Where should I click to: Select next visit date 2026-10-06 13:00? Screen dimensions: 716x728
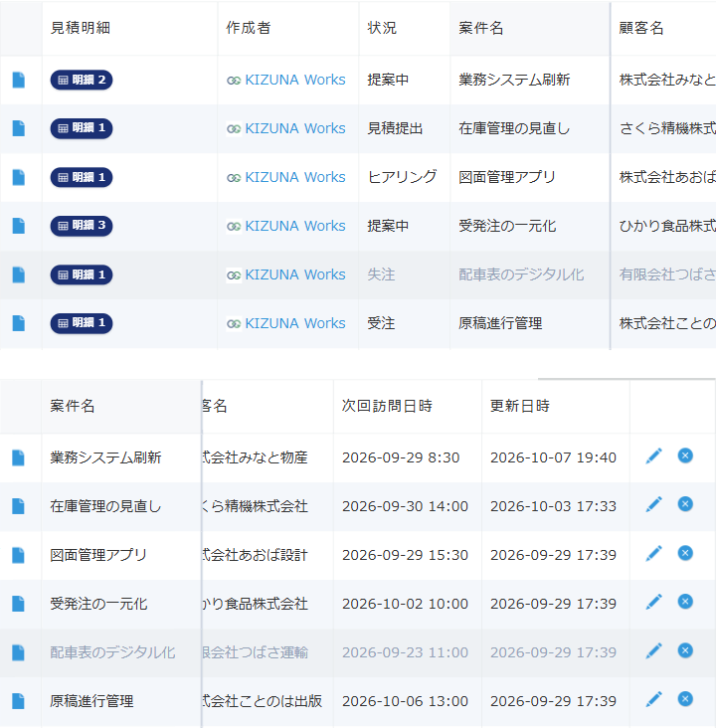[405, 701]
